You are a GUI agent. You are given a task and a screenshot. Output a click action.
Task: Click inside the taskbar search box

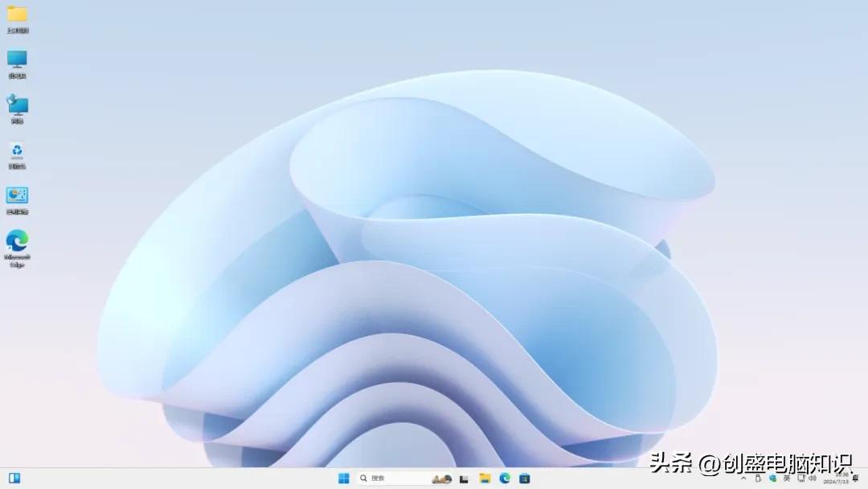[x=394, y=478]
